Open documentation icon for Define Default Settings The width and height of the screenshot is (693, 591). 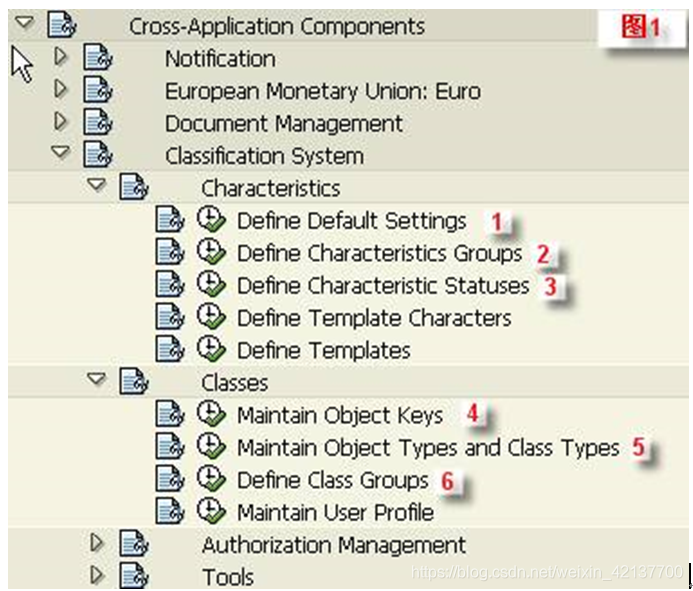pos(170,219)
